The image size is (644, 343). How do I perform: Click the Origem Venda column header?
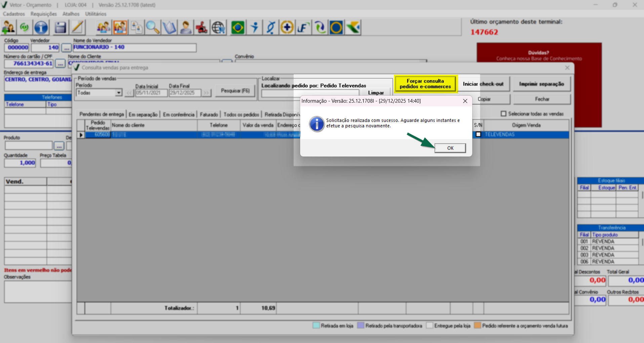[x=526, y=125]
